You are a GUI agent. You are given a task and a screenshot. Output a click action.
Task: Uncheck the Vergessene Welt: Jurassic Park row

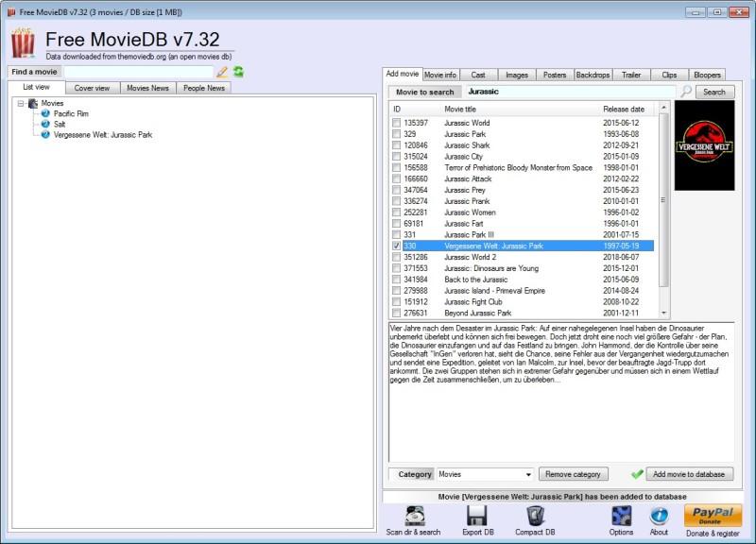tap(396, 246)
